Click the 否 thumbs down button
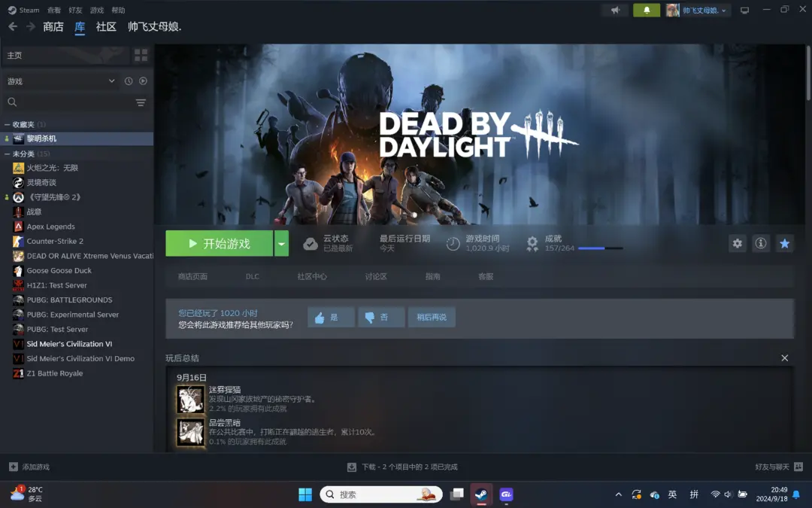Viewport: 812px width, 508px height. click(x=381, y=318)
